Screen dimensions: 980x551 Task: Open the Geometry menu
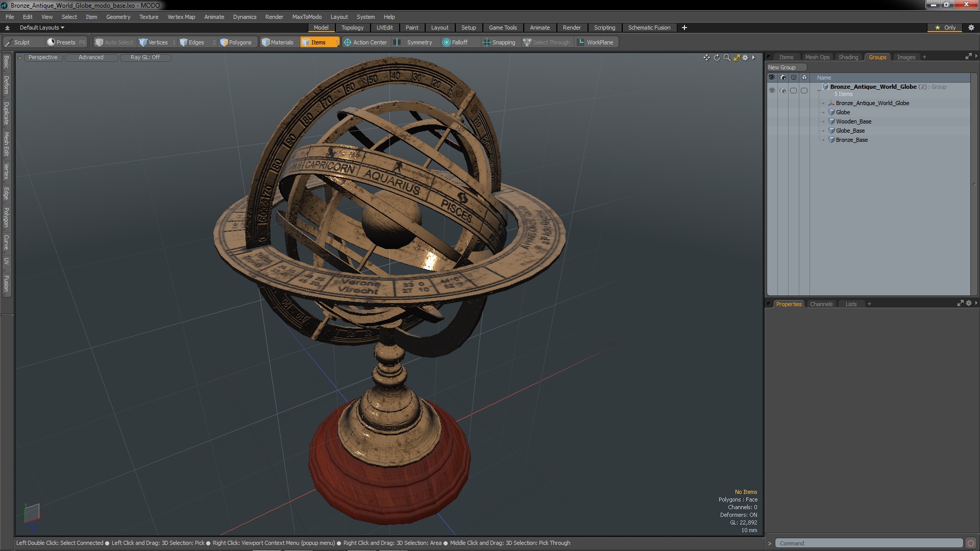point(118,17)
